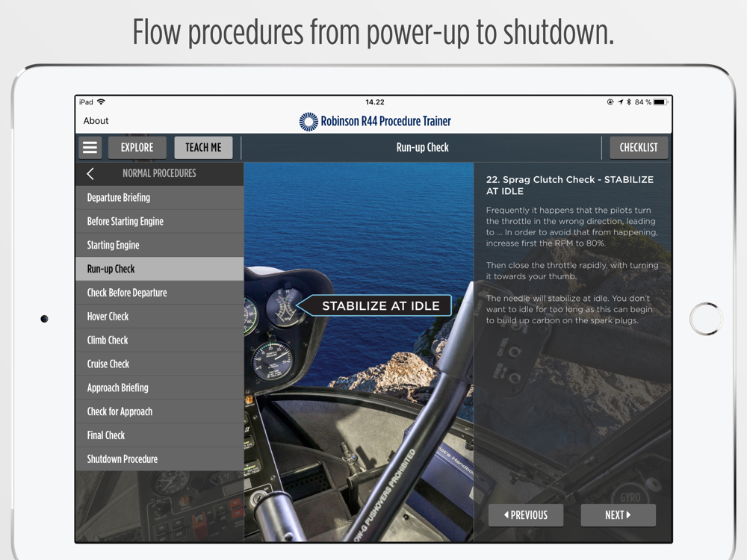Screen dimensions: 747x560
Task: Switch to Explore mode
Action: coord(137,148)
